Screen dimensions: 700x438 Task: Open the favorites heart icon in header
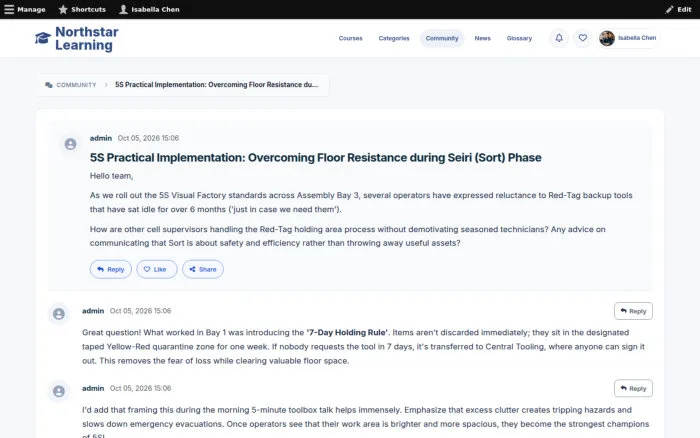point(583,38)
